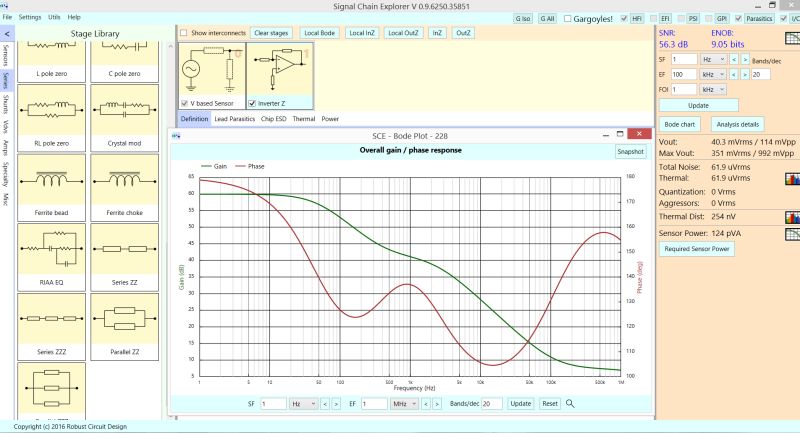Image resolution: width=800 pixels, height=433 pixels.
Task: Select the Series ZZZ stage
Action: pos(52,327)
